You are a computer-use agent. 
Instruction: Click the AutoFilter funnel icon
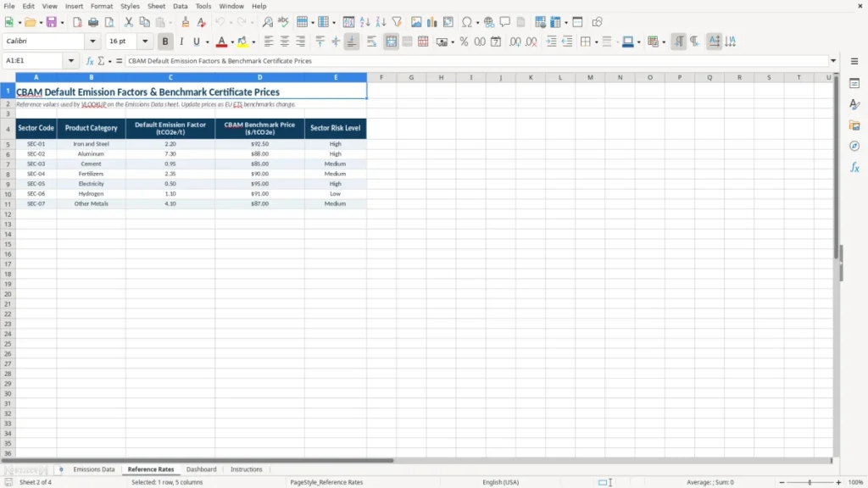click(x=397, y=22)
